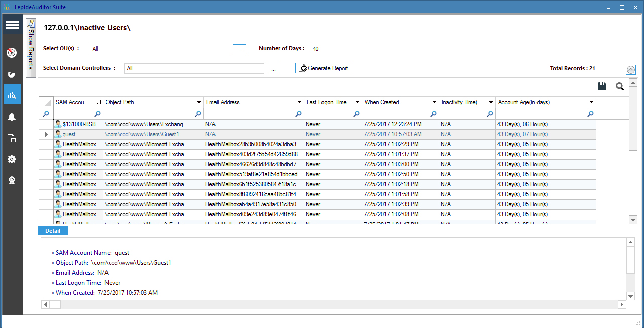
Task: Open the Account Age column dropdown
Action: pyautogui.click(x=591, y=102)
